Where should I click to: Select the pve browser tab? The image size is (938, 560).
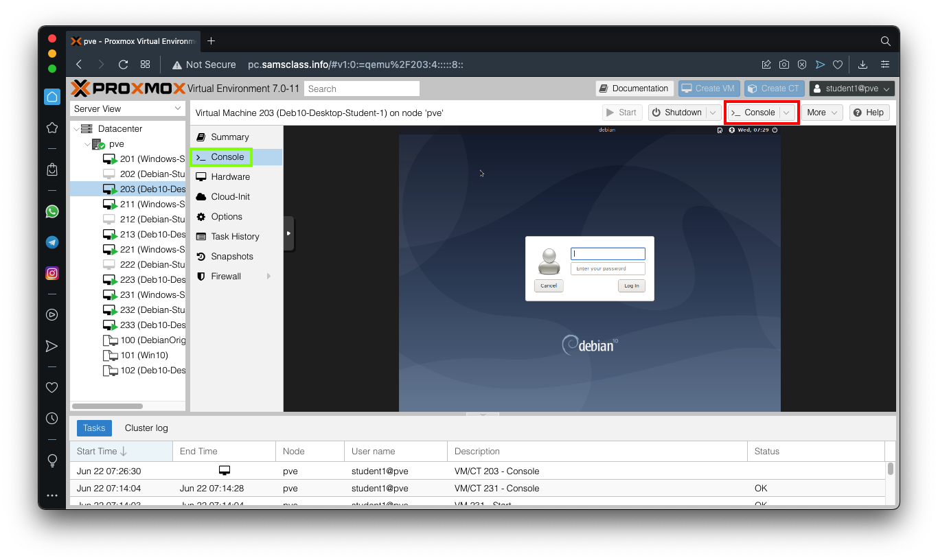(134, 41)
